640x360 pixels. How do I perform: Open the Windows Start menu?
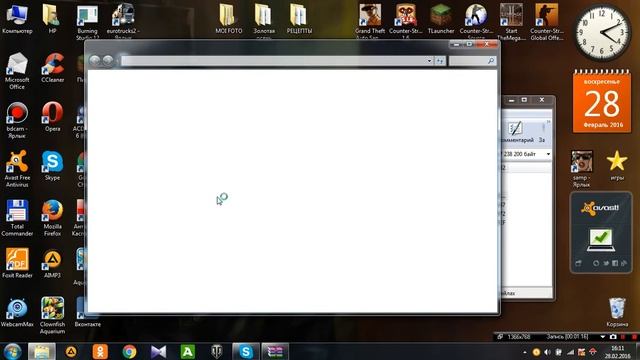(x=12, y=351)
